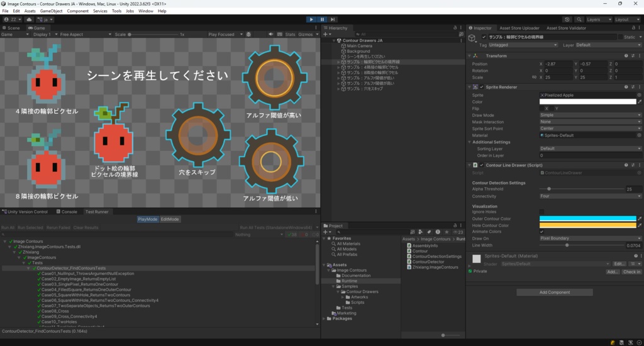
Task: Open the Hole Contour Color orange swatch
Action: [x=588, y=225]
